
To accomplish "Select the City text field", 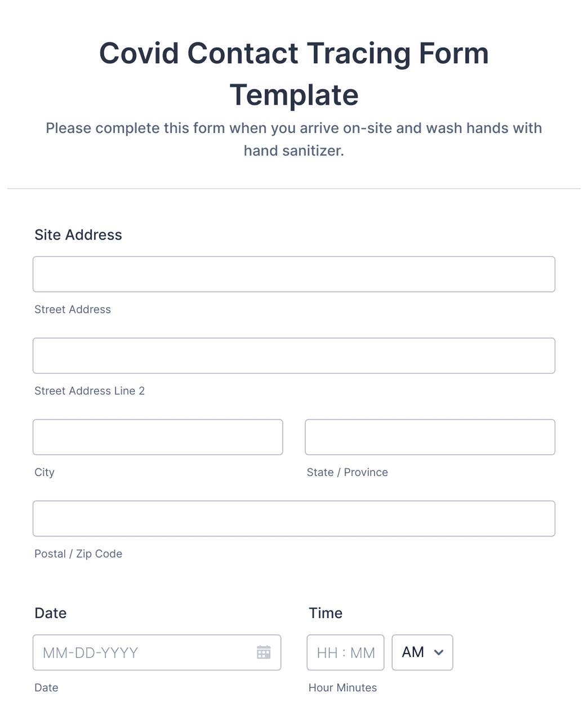I will point(158,437).
